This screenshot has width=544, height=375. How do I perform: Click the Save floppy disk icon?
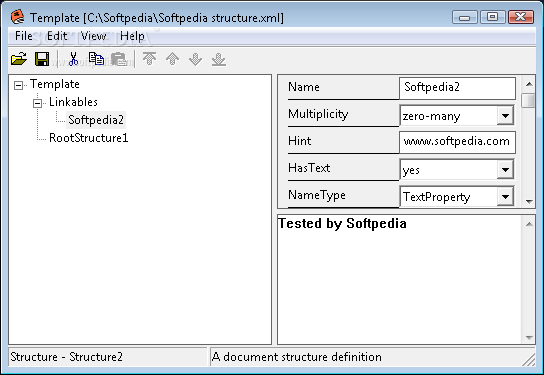[x=42, y=59]
